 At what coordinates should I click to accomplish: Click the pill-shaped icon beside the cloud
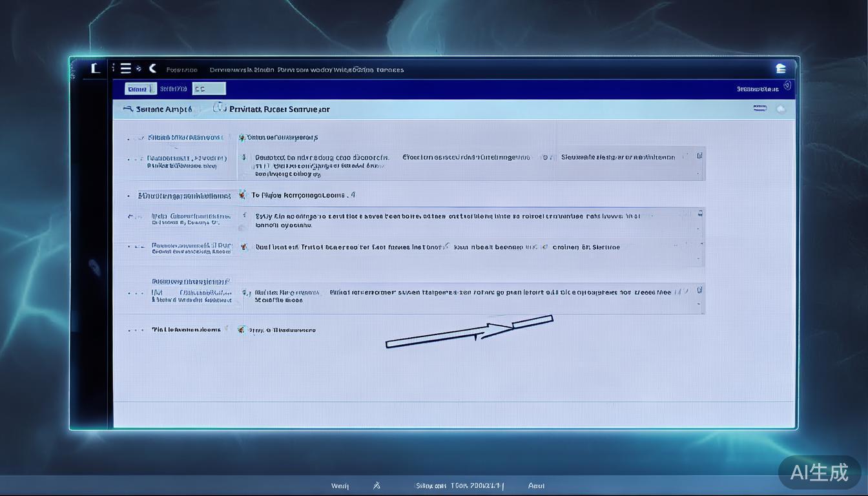coord(759,108)
